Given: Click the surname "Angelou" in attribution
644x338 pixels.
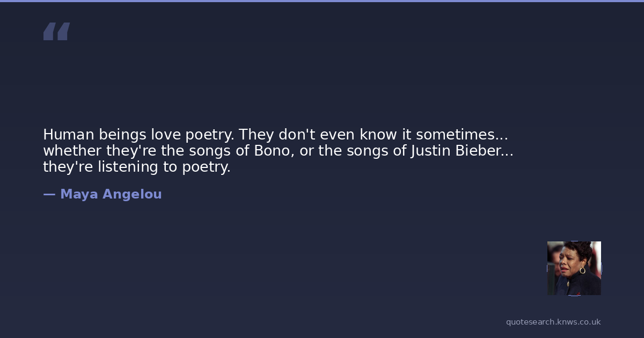Looking at the screenshot, I should [x=132, y=194].
